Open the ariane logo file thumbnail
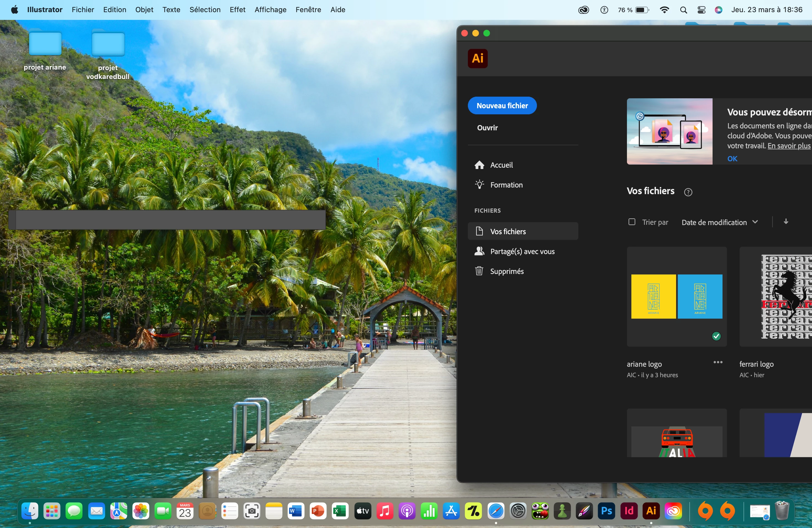The width and height of the screenshot is (812, 528). coord(677,296)
